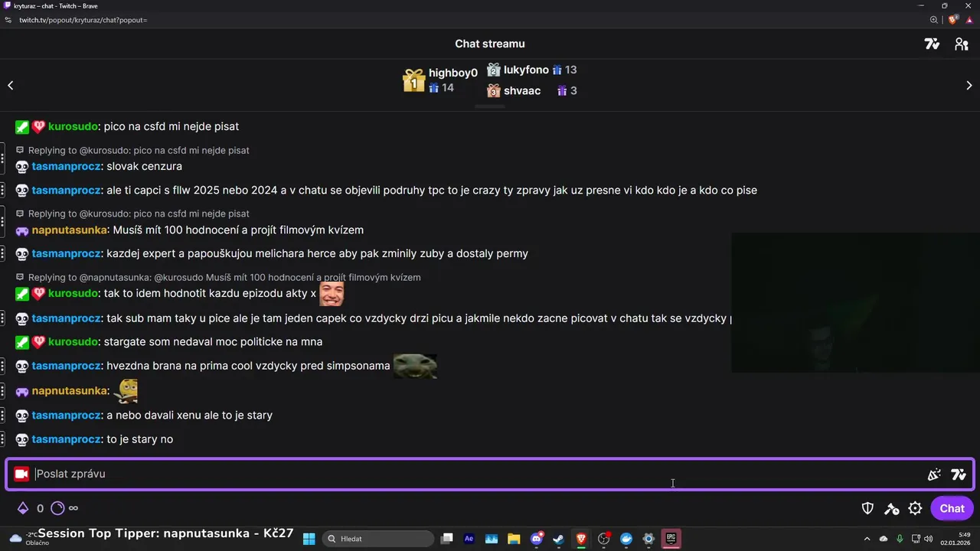Open File Explorer from taskbar

click(514, 539)
